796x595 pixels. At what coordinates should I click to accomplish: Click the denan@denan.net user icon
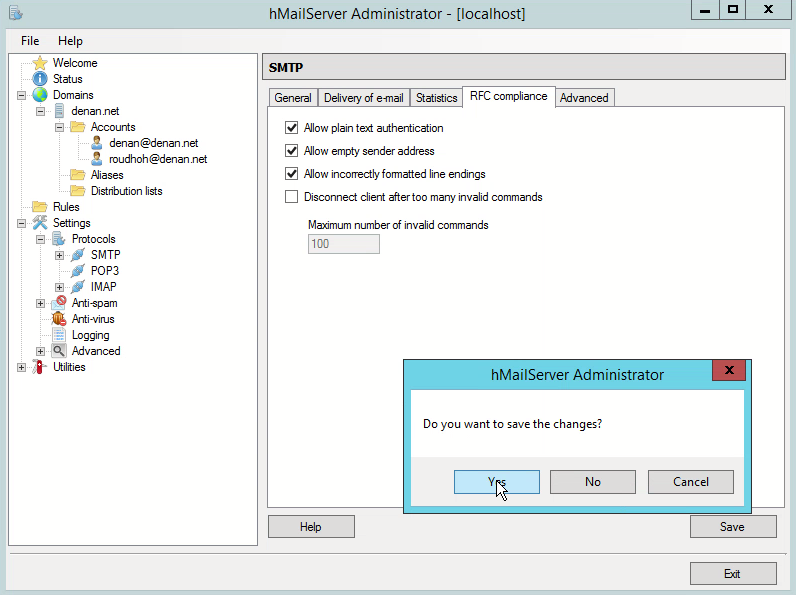pos(96,143)
